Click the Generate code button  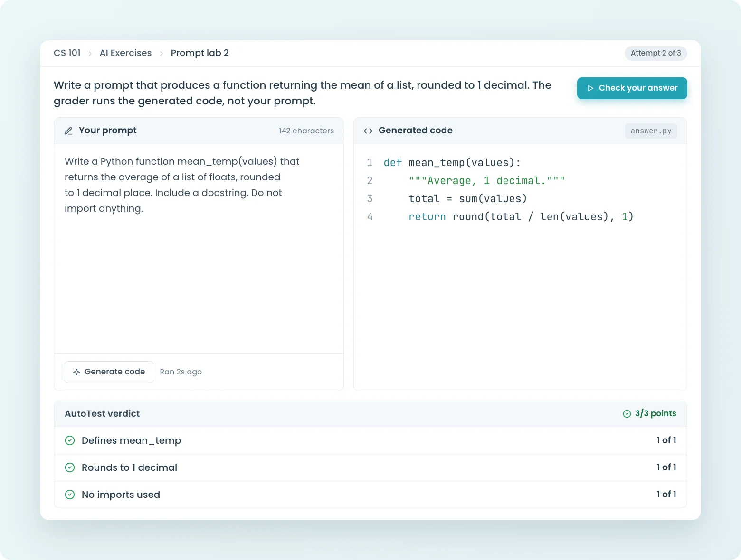[109, 372]
